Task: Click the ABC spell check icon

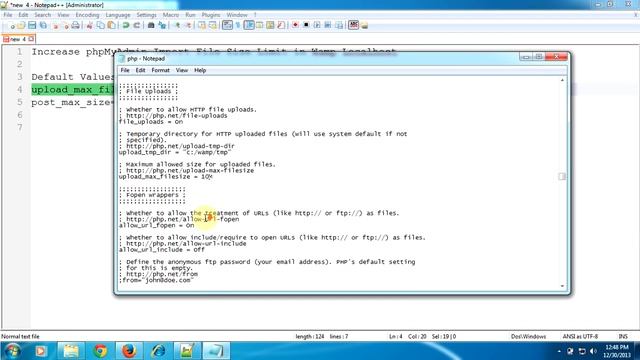Action: pyautogui.click(x=353, y=25)
